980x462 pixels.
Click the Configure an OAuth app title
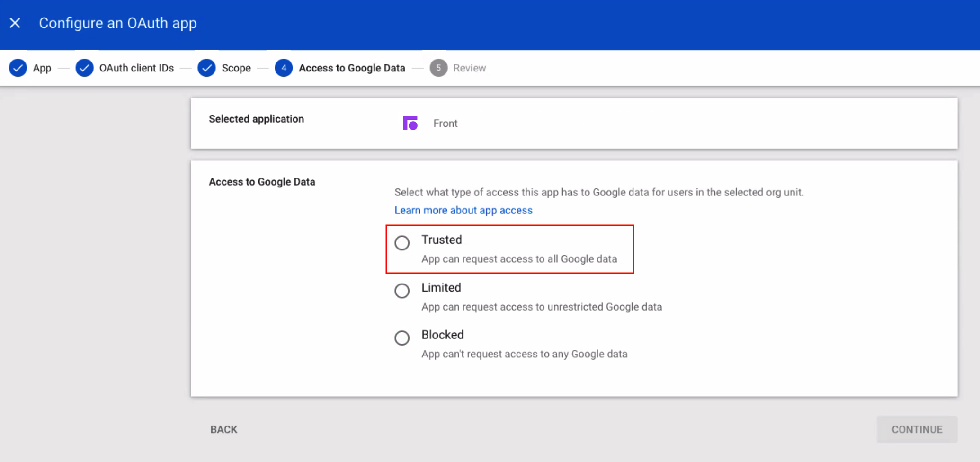tap(118, 23)
